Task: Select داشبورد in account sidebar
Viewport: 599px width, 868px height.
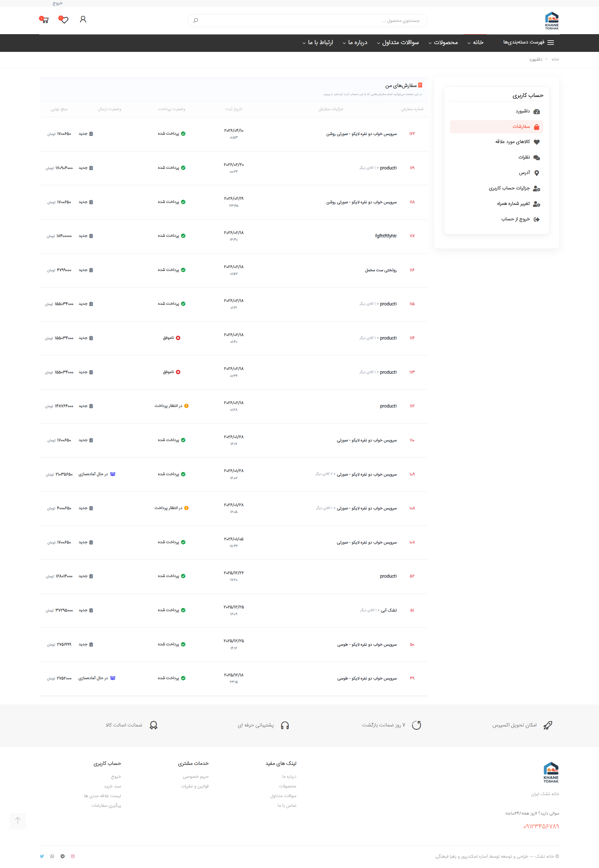Action: tap(527, 111)
